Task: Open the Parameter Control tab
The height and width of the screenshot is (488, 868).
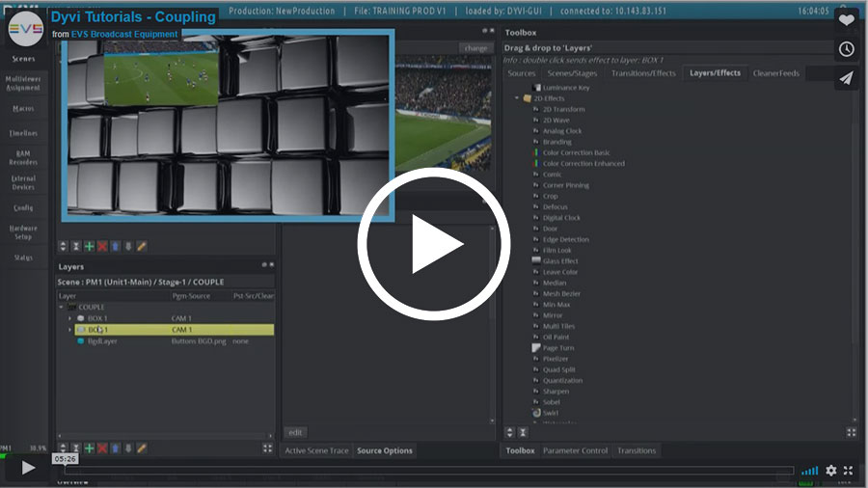Action: [x=575, y=450]
